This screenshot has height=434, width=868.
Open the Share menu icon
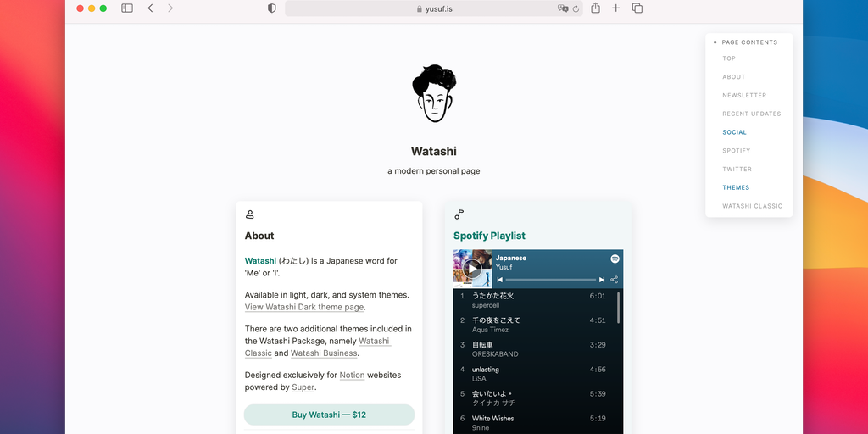(595, 8)
